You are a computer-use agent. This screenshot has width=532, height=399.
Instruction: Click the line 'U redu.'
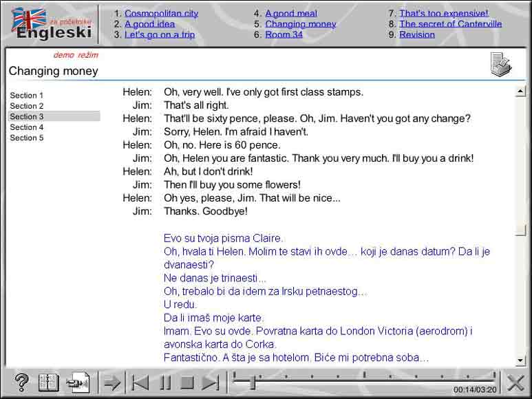180,305
